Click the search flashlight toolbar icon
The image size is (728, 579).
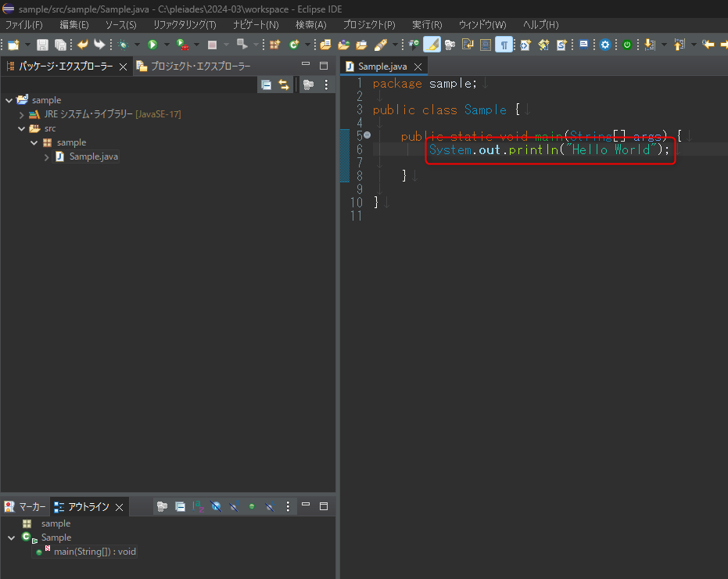(380, 45)
